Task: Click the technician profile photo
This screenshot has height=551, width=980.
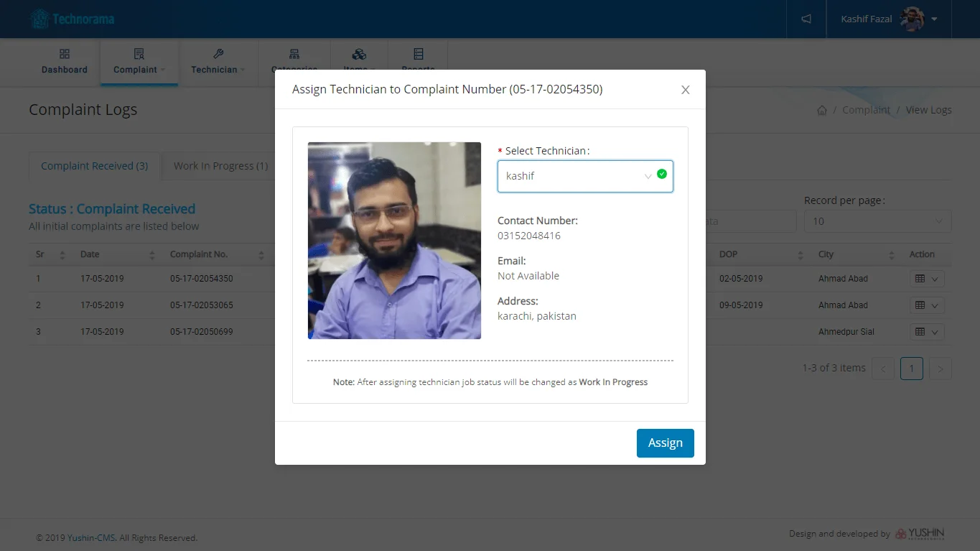Action: click(x=394, y=241)
